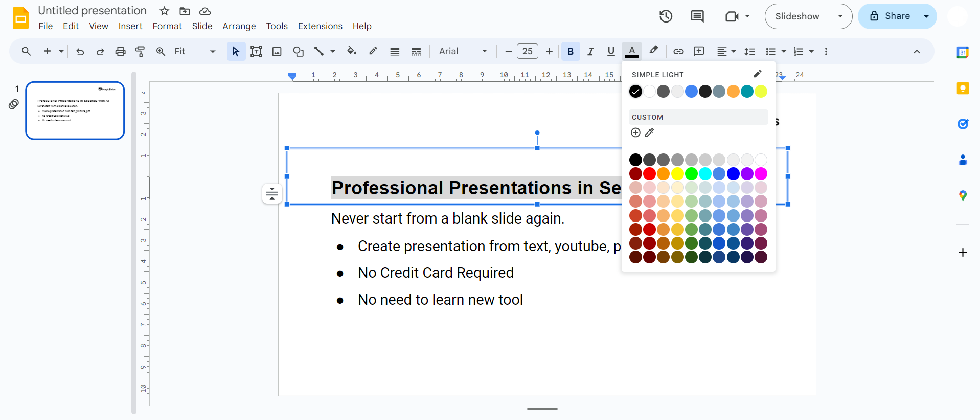Pick custom color with eyedropper icon

click(x=649, y=133)
